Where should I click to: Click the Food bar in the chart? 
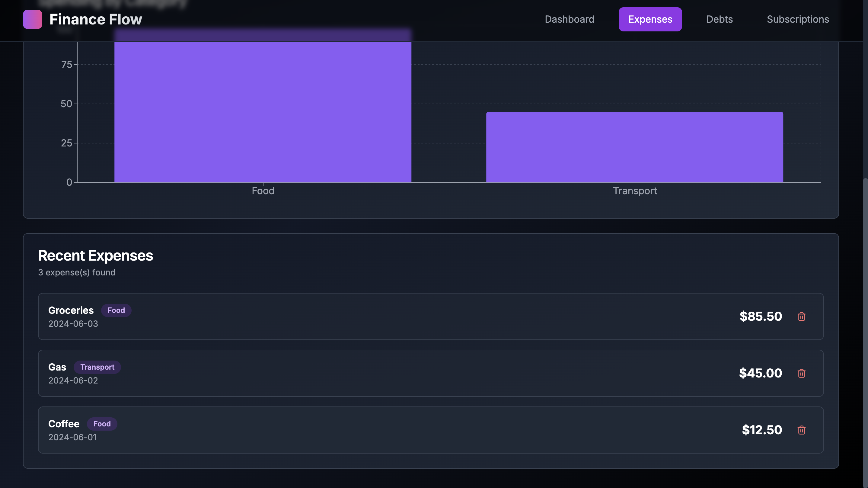tap(263, 111)
